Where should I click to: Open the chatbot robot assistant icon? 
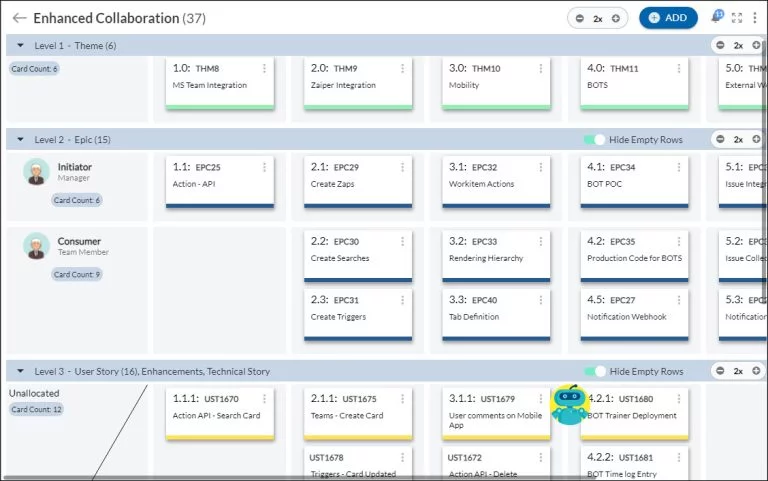pos(569,405)
